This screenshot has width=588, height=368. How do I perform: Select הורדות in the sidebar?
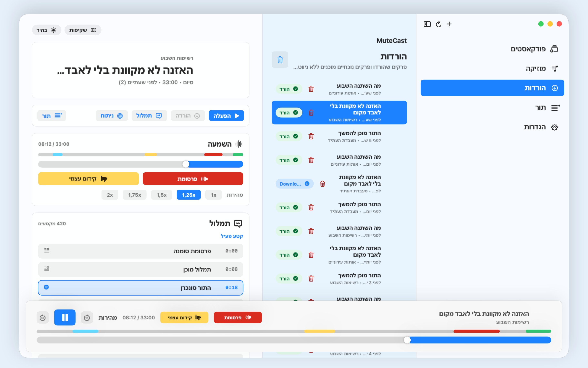click(x=492, y=88)
